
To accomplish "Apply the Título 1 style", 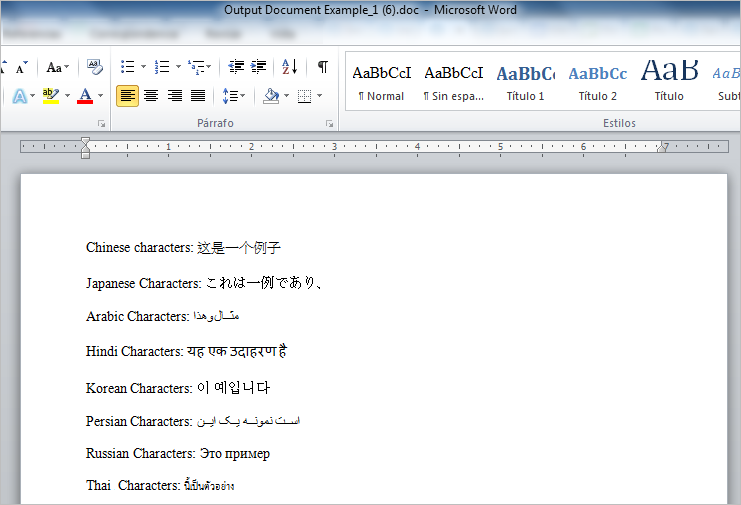I will [x=525, y=83].
